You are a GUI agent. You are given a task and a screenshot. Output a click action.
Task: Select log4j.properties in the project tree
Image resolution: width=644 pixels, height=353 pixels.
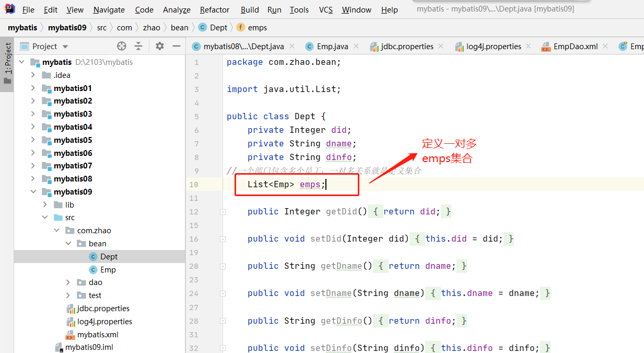[x=100, y=322]
